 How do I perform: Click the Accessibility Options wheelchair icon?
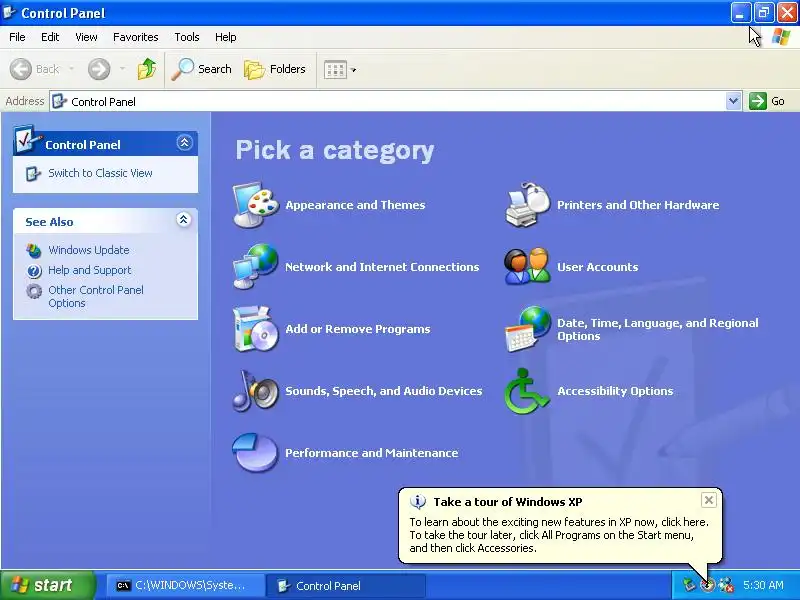click(527, 391)
